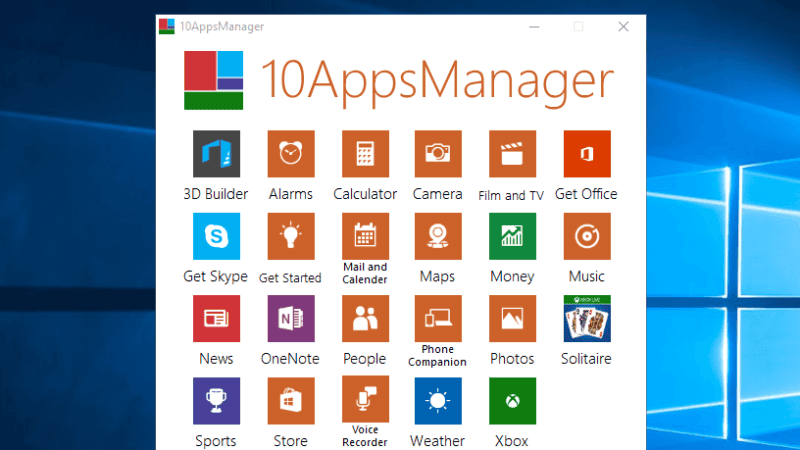Click the OneNote app icon
Image resolution: width=800 pixels, height=450 pixels.
point(291,318)
